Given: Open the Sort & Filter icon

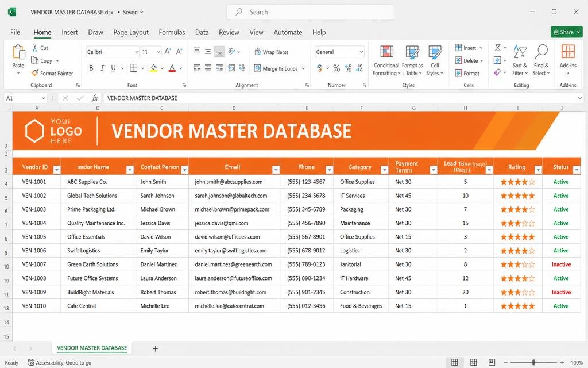Looking at the screenshot, I should (520, 52).
